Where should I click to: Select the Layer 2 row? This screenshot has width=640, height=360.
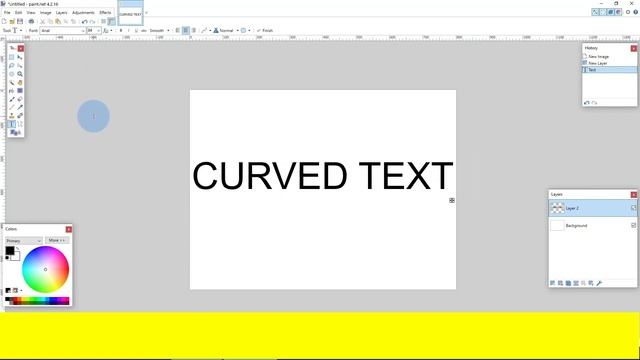coord(593,208)
